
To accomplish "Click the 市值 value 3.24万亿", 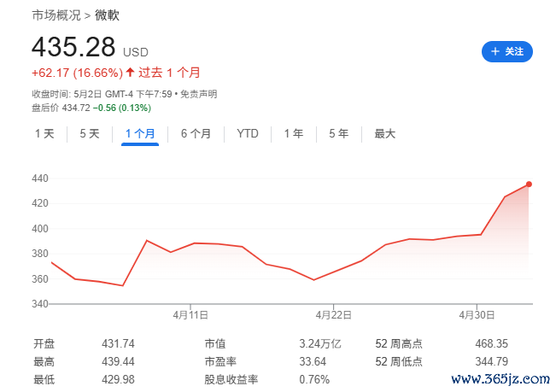I will pos(319,343).
